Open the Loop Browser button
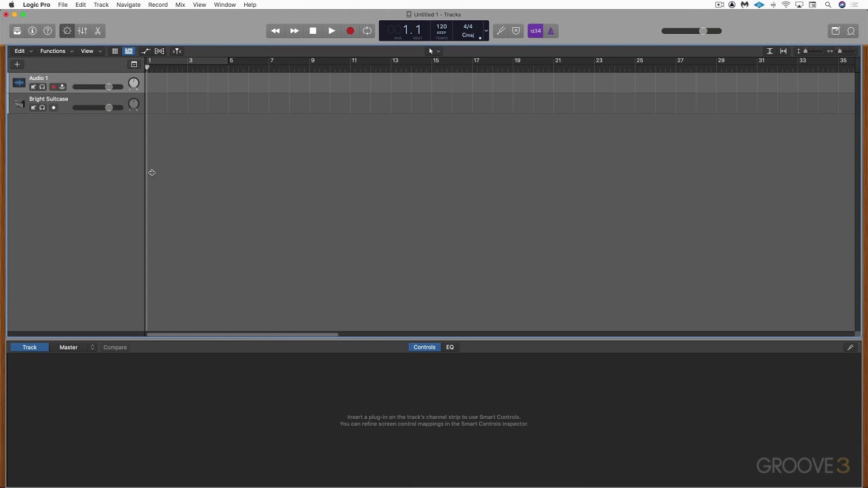 coord(851,30)
